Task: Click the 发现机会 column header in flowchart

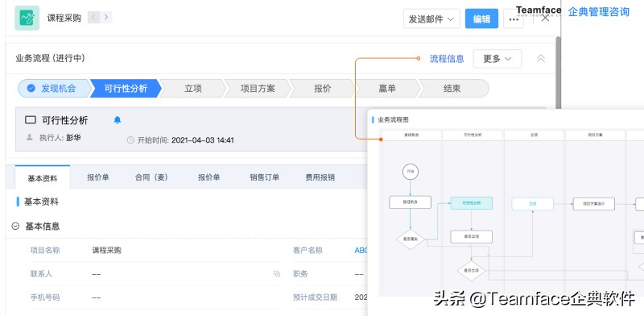Action: [x=411, y=135]
